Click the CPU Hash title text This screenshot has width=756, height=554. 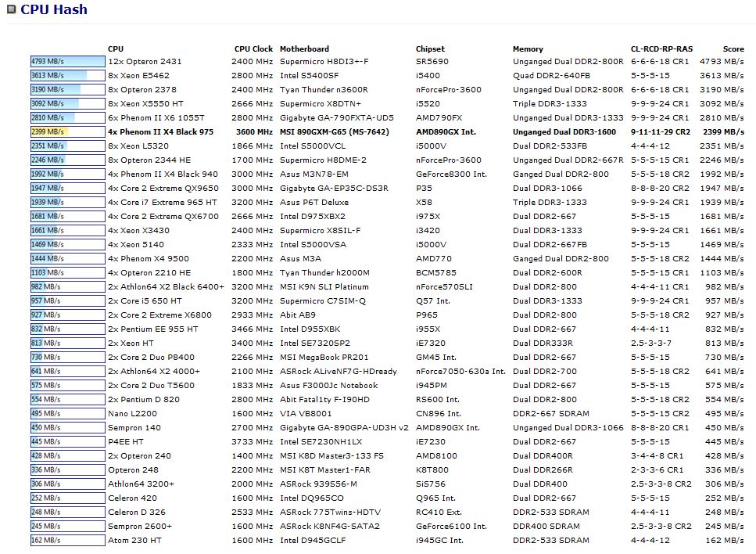(x=54, y=10)
